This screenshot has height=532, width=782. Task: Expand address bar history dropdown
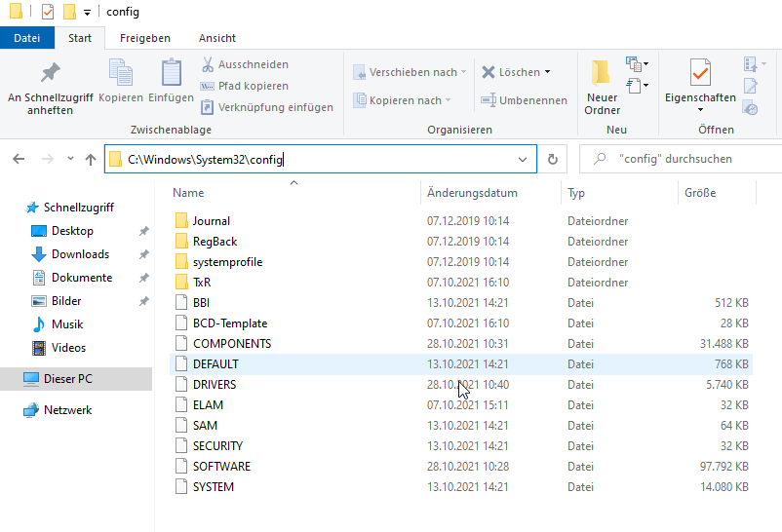pos(523,160)
